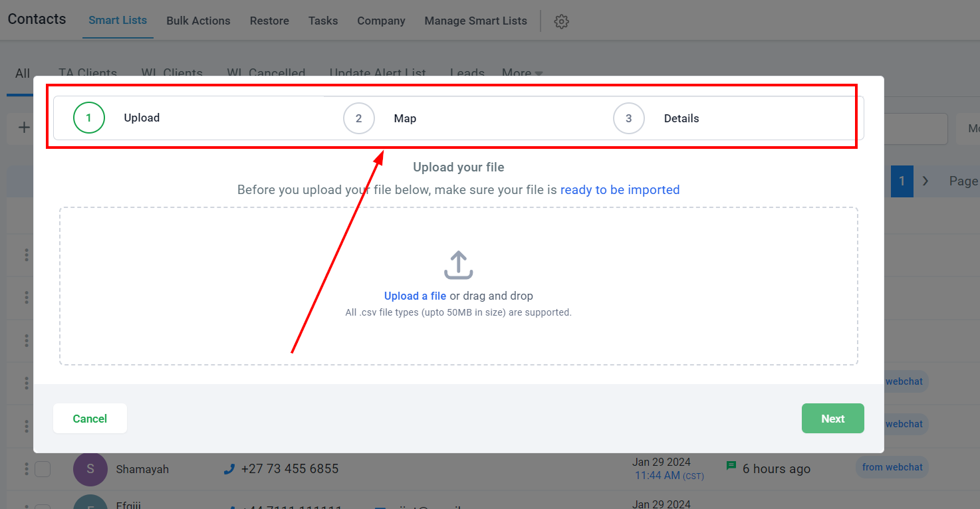Viewport: 980px width, 509px height.
Task: Open the Company tab
Action: [x=381, y=21]
